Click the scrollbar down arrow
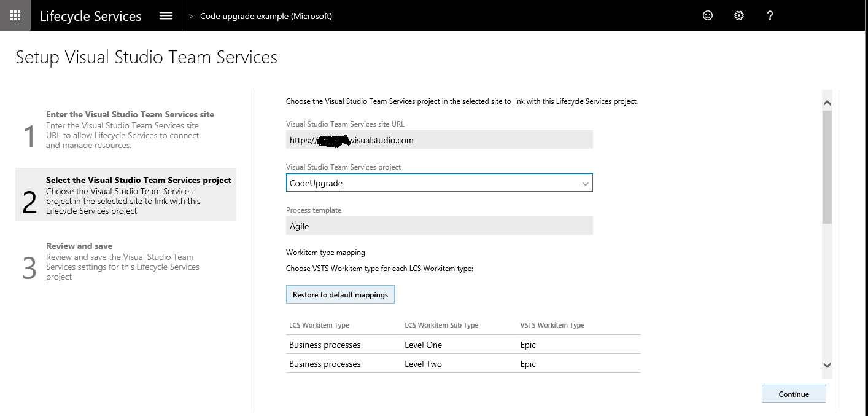This screenshot has height=416, width=868. pyautogui.click(x=827, y=364)
